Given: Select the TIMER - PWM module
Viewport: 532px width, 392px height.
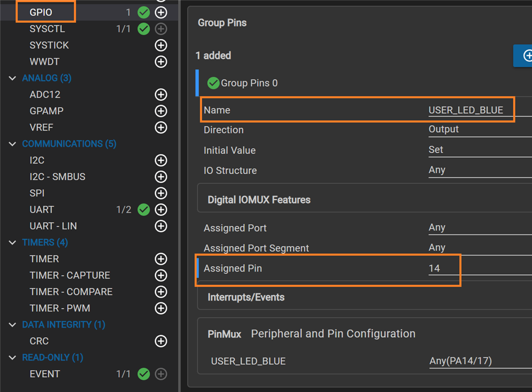Looking at the screenshot, I should 60,308.
